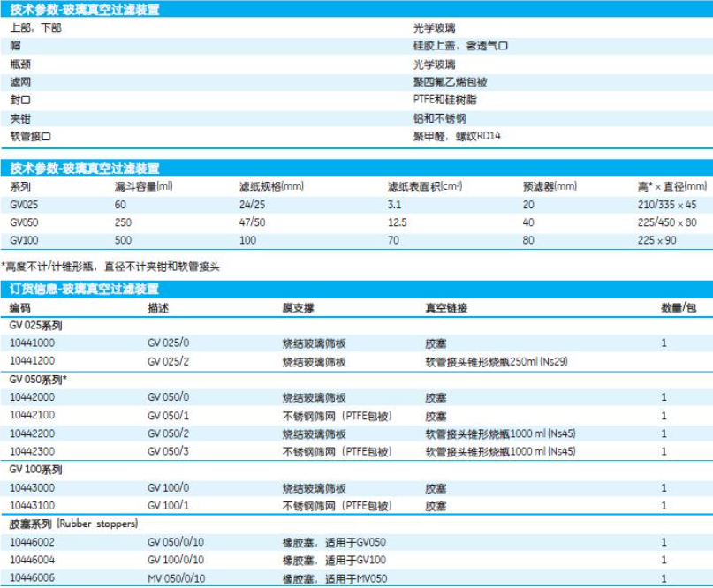This screenshot has height=588, width=713.
Task: Click the 滤纸表面积 column header
Action: (x=425, y=186)
